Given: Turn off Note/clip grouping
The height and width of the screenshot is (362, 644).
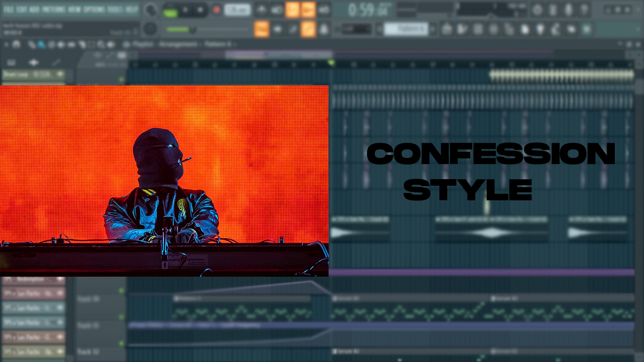Looking at the screenshot, I should click(x=308, y=29).
